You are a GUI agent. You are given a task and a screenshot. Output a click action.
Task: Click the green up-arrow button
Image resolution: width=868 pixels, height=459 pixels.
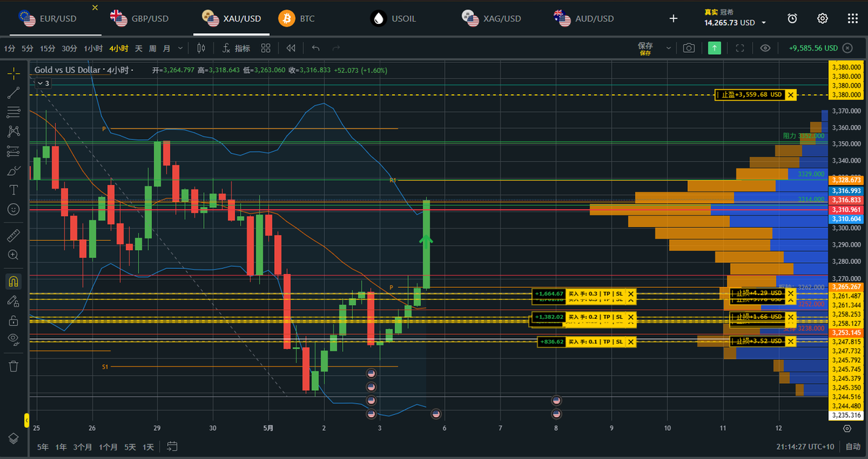pos(715,48)
